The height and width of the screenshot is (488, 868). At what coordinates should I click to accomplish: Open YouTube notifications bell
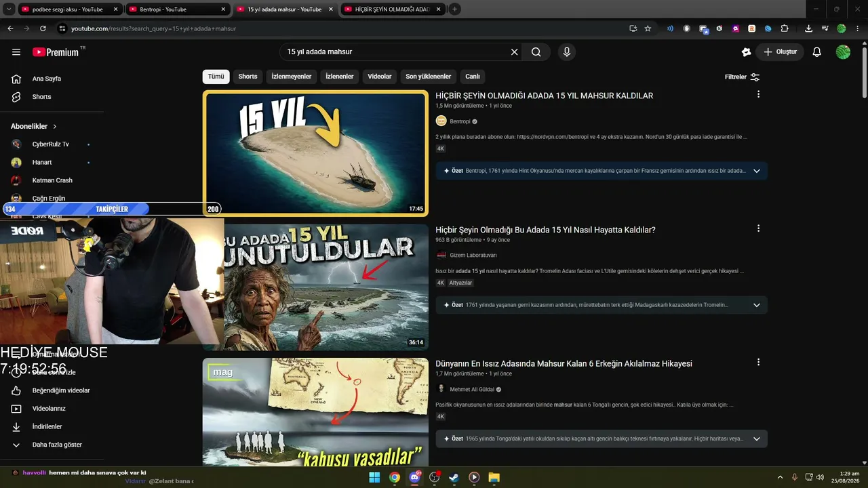(817, 52)
